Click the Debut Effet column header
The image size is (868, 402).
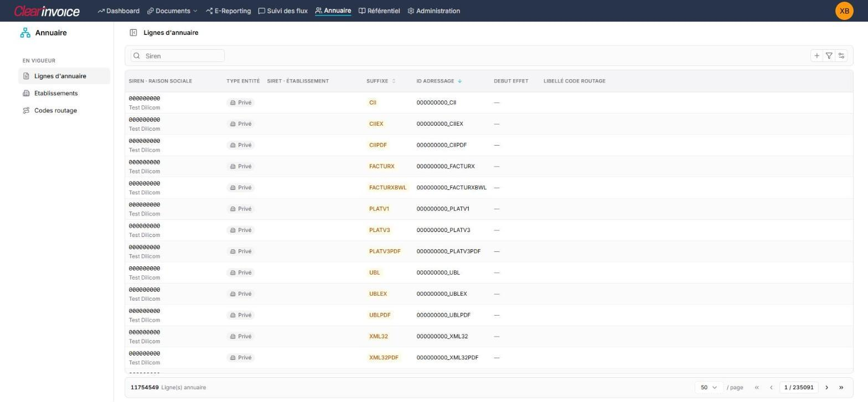pos(511,81)
